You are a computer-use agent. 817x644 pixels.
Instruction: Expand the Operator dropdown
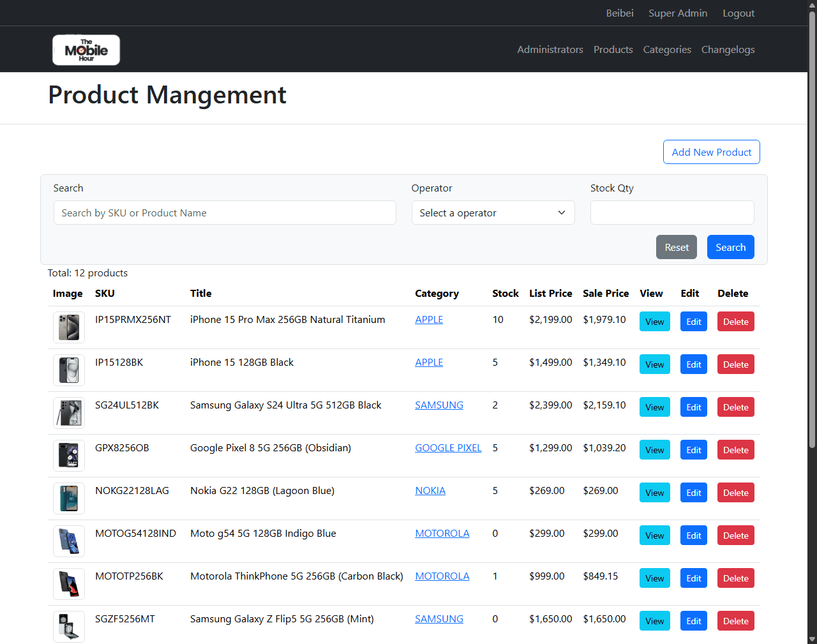[493, 213]
